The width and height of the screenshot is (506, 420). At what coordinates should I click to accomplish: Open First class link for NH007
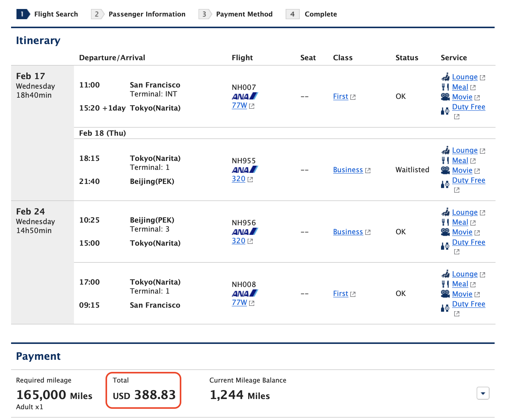(x=341, y=96)
